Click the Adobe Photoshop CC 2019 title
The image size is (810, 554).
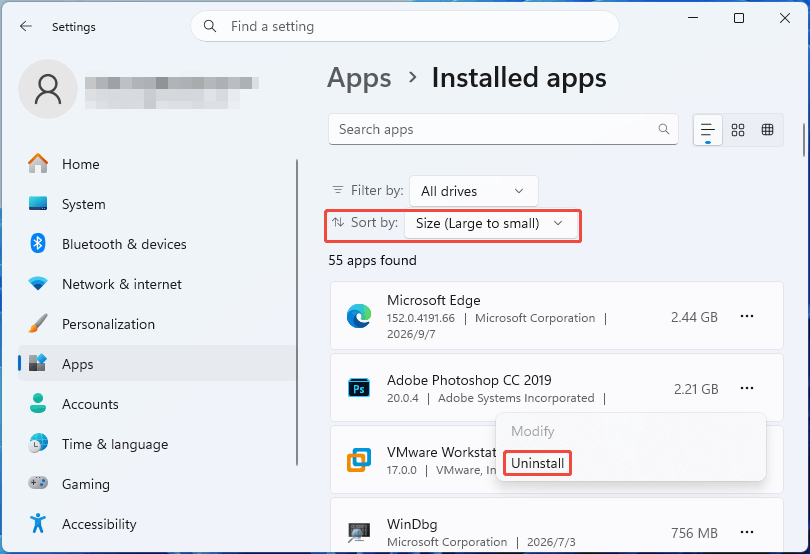[x=469, y=380]
